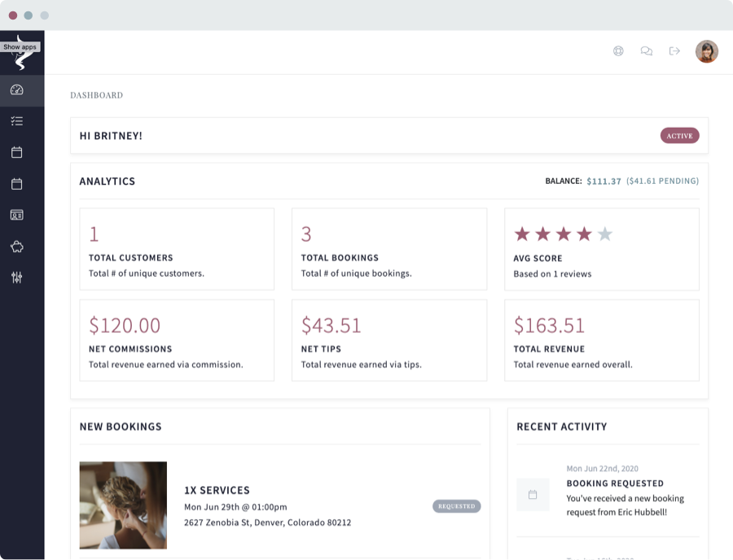Click the upper calendar icon in sidebar
The width and height of the screenshot is (733, 560).
point(16,152)
